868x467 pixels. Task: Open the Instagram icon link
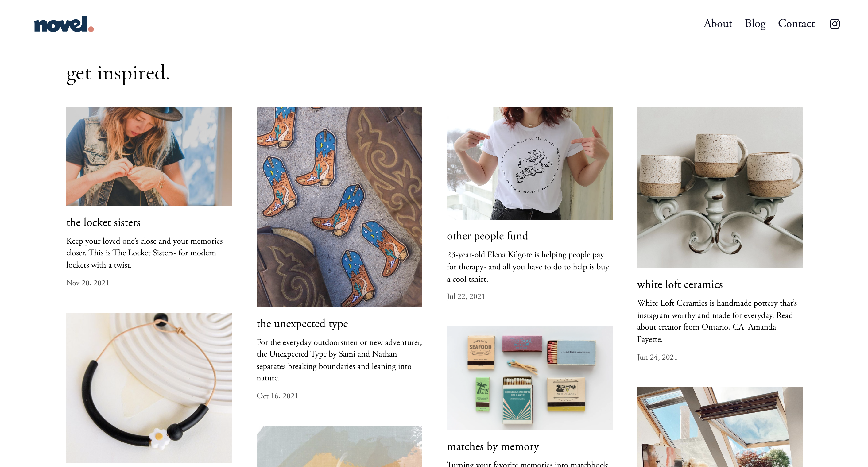tap(834, 24)
